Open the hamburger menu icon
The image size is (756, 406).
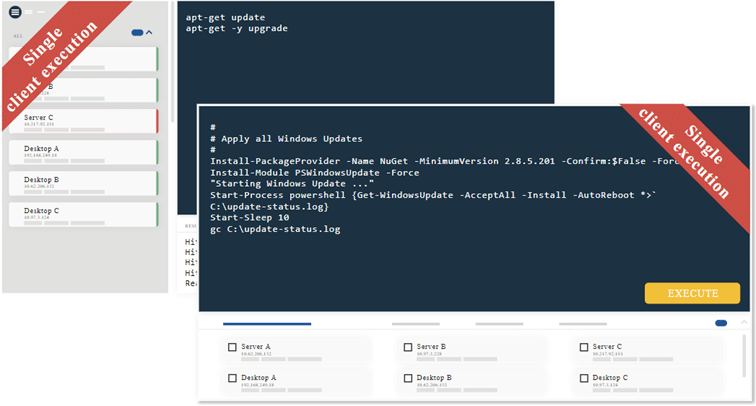[x=15, y=12]
